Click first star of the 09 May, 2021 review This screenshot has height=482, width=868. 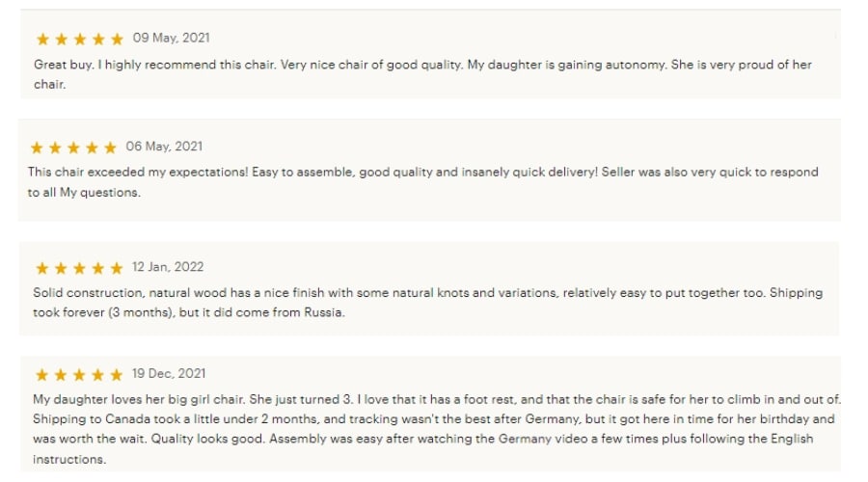pyautogui.click(x=42, y=40)
